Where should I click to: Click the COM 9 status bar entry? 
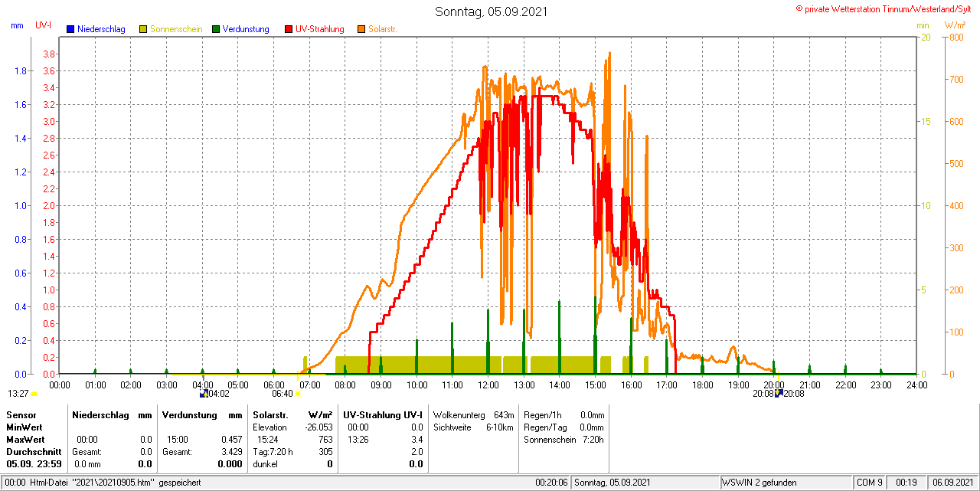870,483
